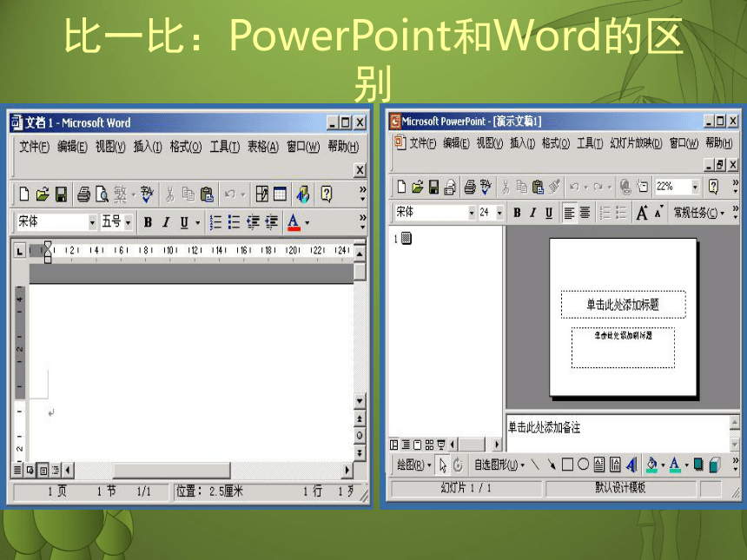Screen dimensions: 747x560
Task: Click Help question-mark icon in Word toolbar
Action: coord(327,194)
